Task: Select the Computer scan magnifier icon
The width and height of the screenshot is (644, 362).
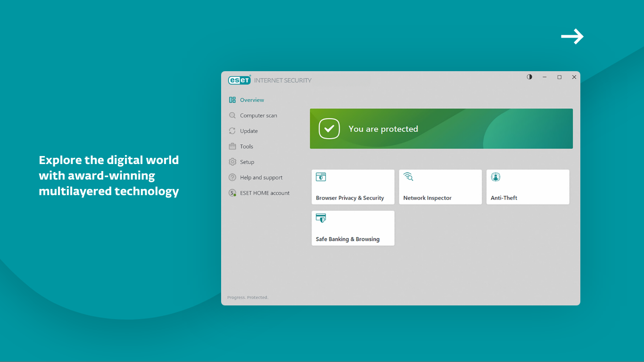Action: click(x=232, y=115)
